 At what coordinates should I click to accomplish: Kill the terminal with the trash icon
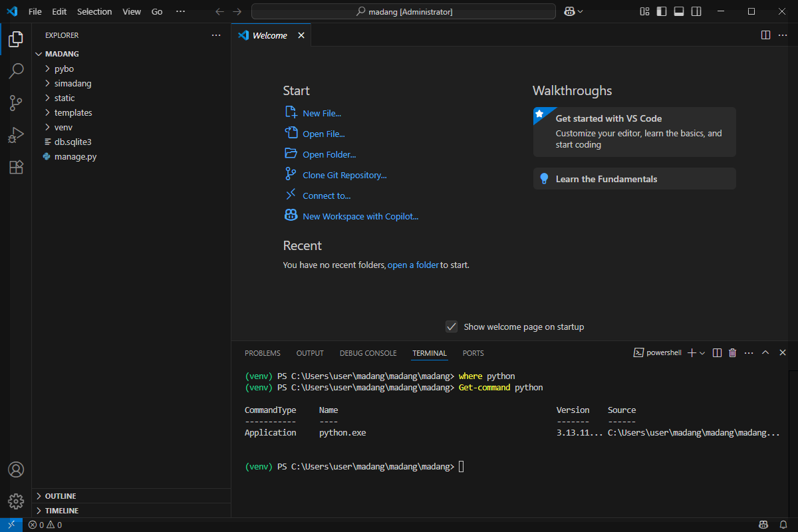click(733, 352)
